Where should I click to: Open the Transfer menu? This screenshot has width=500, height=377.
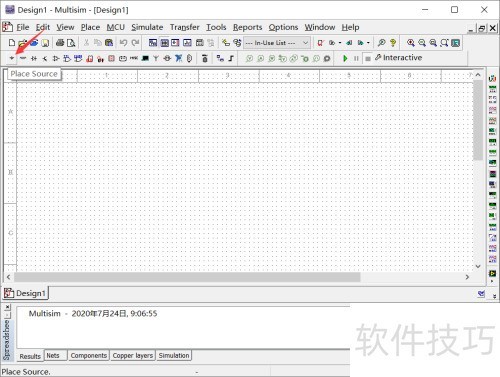[x=185, y=27]
